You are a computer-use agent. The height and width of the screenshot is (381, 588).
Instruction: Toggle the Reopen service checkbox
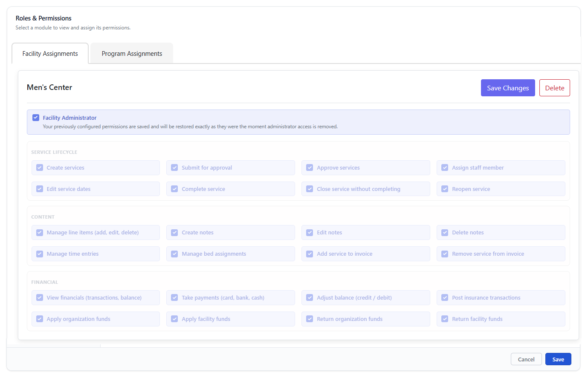445,189
